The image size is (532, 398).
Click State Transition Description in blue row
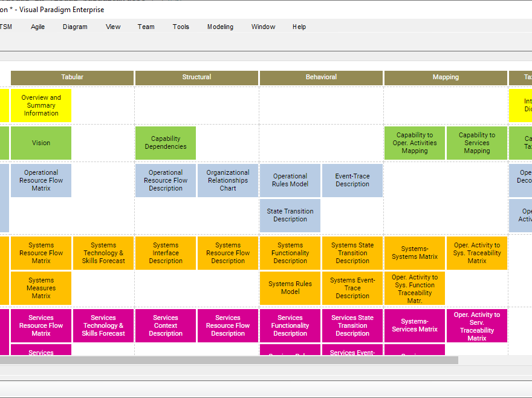click(290, 215)
